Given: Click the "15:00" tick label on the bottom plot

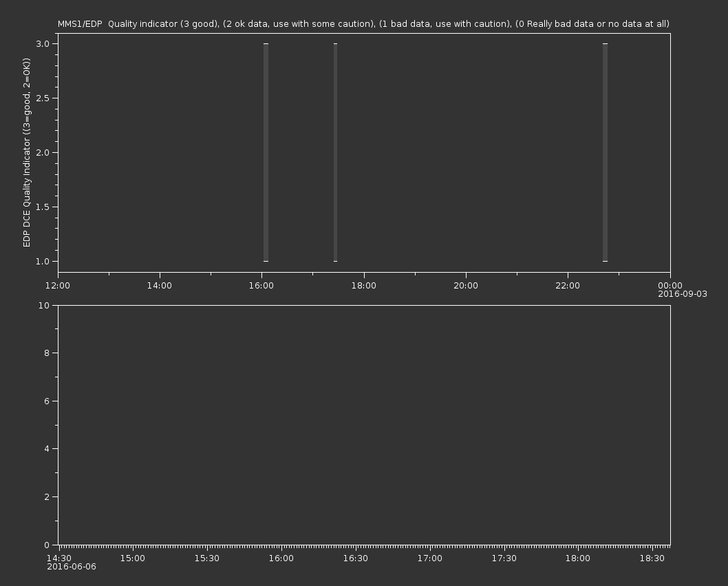Looking at the screenshot, I should 133,558.
